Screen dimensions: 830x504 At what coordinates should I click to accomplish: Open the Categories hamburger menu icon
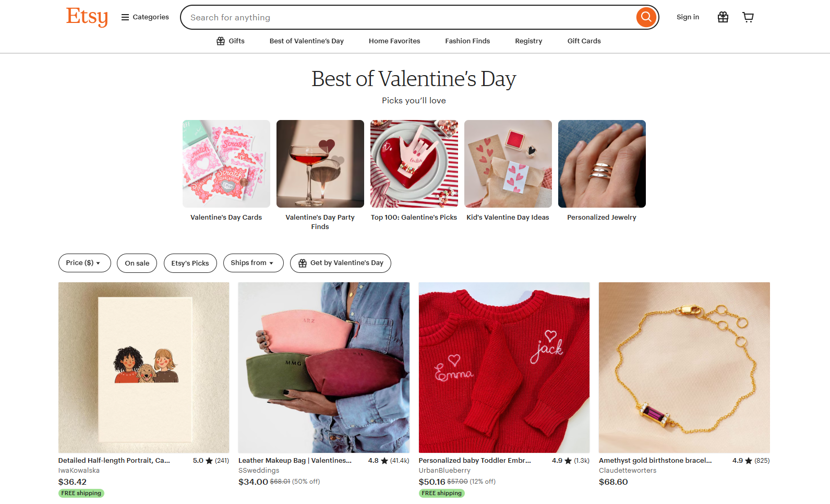(x=124, y=17)
